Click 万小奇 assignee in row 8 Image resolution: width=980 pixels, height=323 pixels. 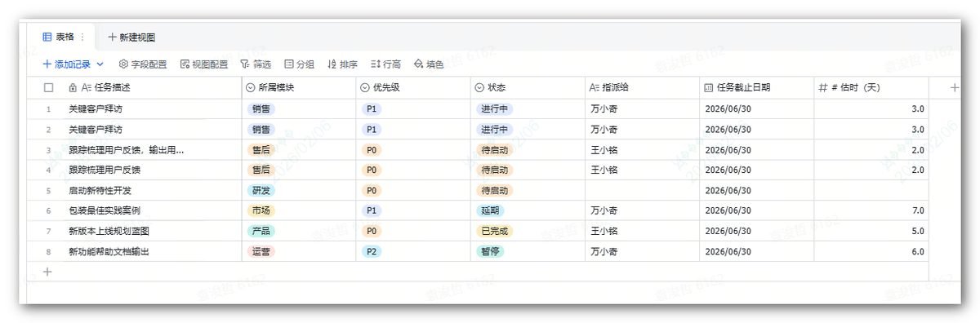[x=604, y=251]
